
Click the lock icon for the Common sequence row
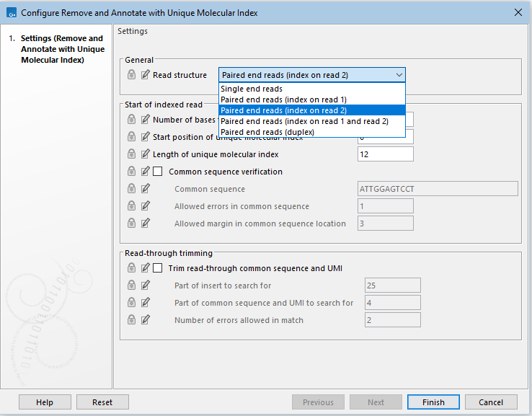point(131,189)
